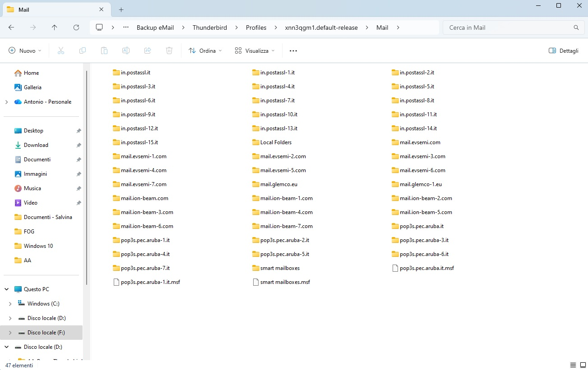Collapse the Questo PC tree node

(x=7, y=289)
